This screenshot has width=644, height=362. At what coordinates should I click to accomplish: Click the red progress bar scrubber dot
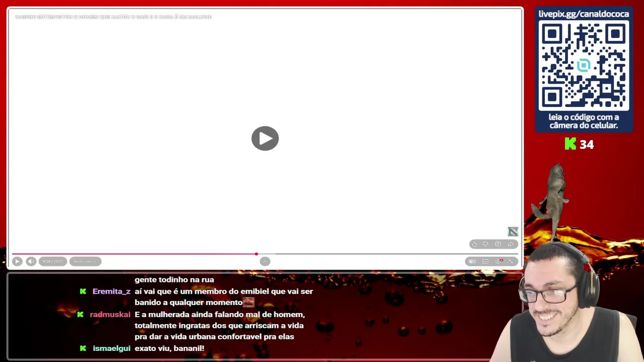[256, 254]
